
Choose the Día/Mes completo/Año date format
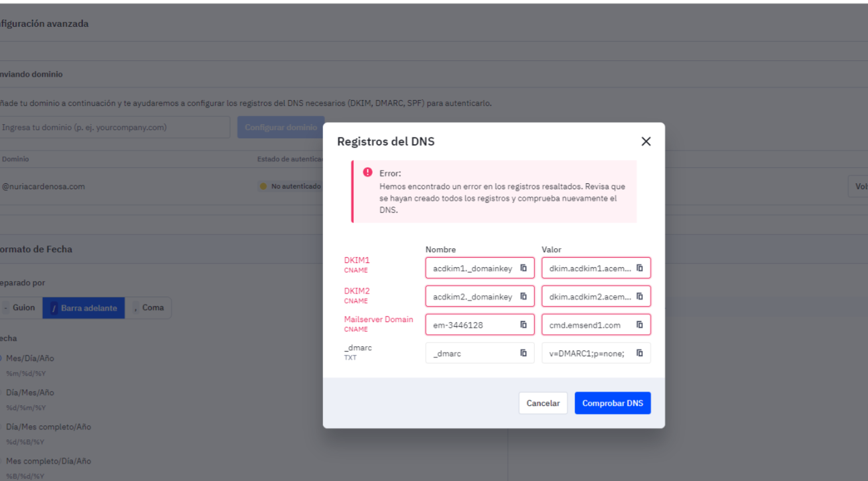[48, 427]
